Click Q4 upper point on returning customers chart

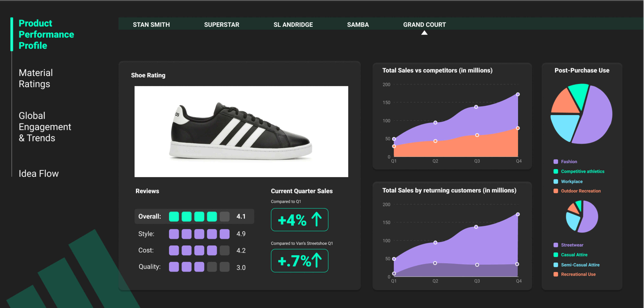tap(518, 214)
